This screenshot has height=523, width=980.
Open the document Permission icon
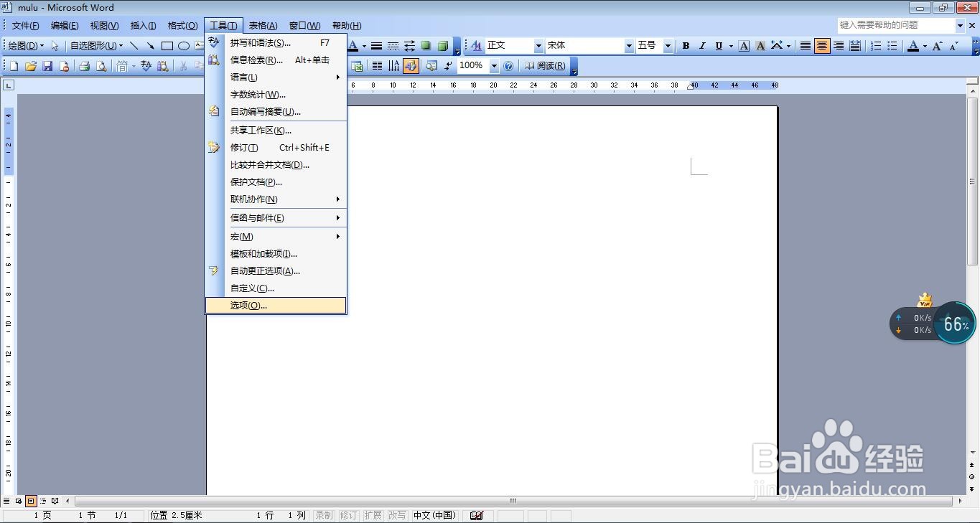[64, 66]
